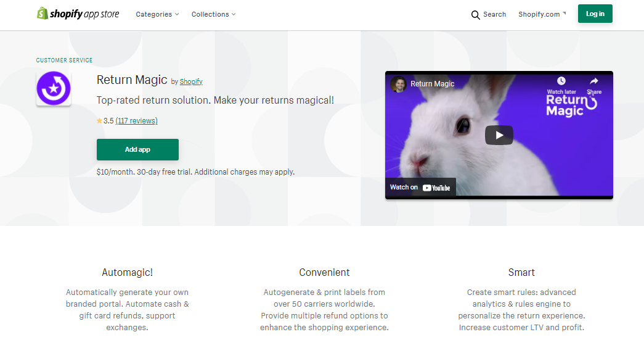The width and height of the screenshot is (644, 361).
Task: Click the Shopify app store logo
Action: tap(78, 14)
